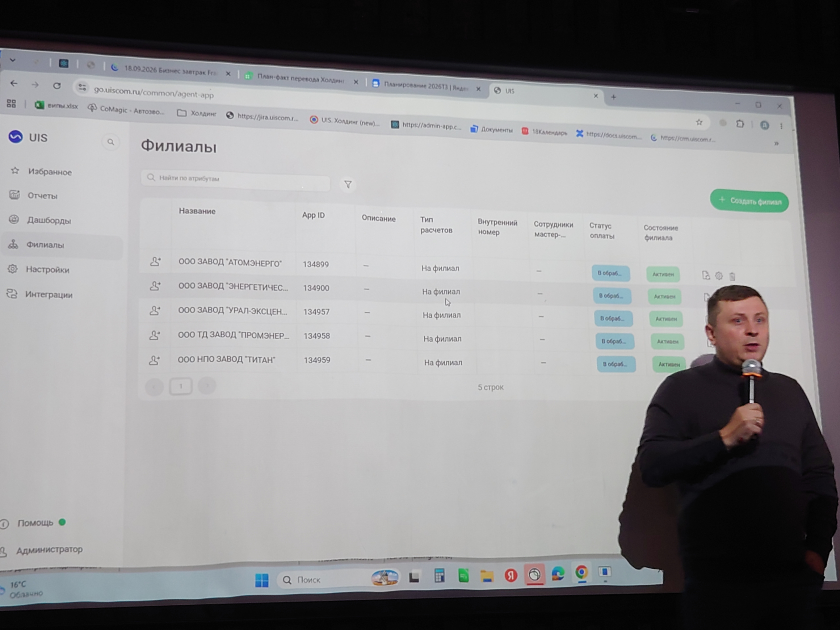Click Создать филиал button

click(749, 201)
